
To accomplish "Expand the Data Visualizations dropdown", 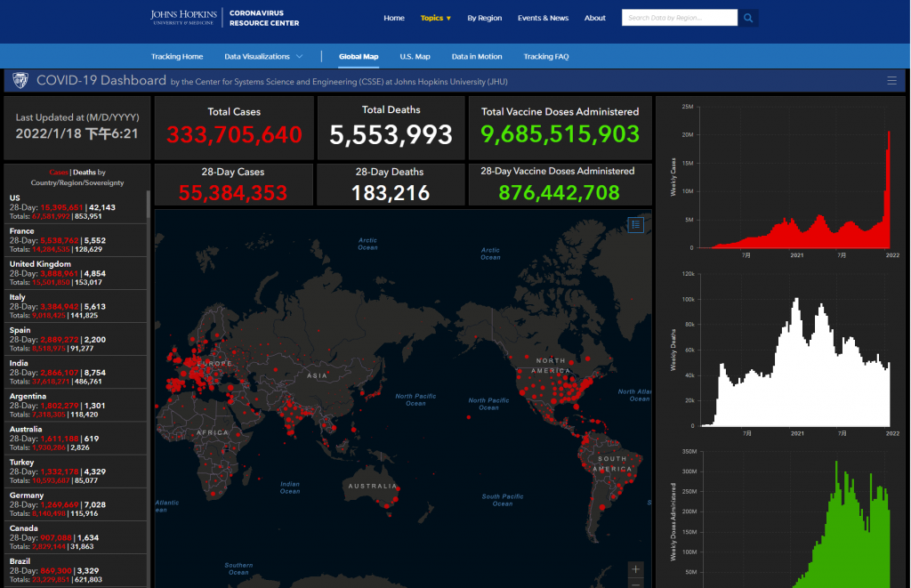I will [x=263, y=57].
